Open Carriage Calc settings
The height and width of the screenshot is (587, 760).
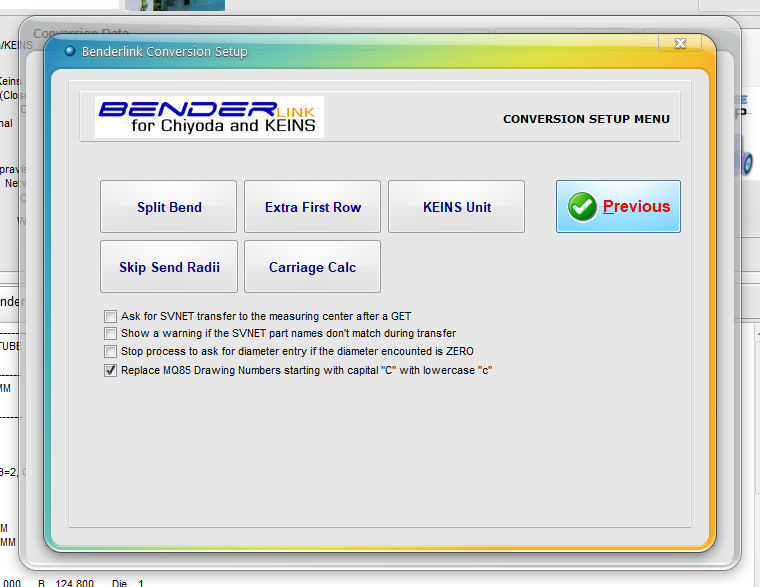coord(313,267)
